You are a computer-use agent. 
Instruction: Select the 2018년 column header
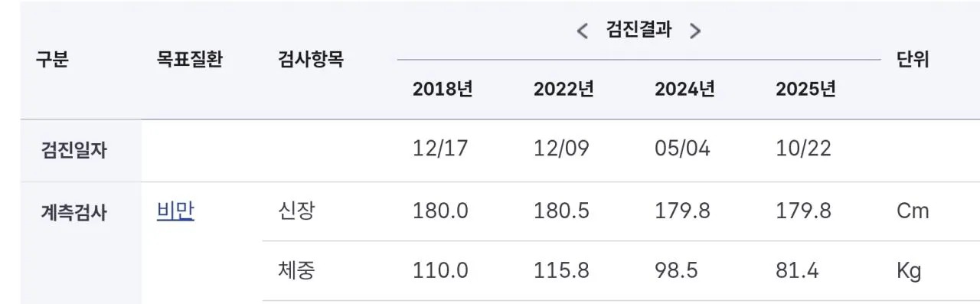tap(443, 89)
